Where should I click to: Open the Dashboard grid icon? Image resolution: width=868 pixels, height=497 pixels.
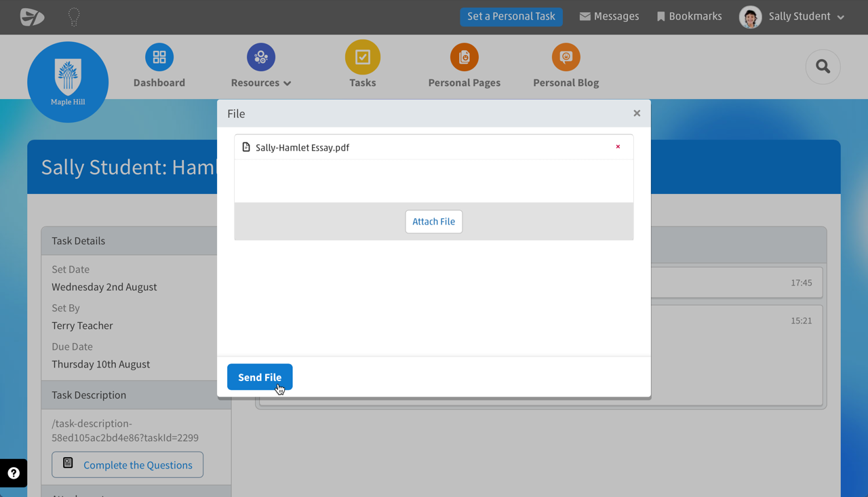tap(159, 58)
